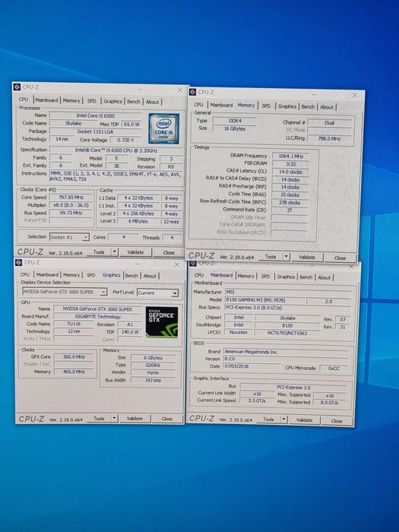The height and width of the screenshot is (532, 399).
Task: Click Close button in Mainboard window
Action: click(337, 421)
